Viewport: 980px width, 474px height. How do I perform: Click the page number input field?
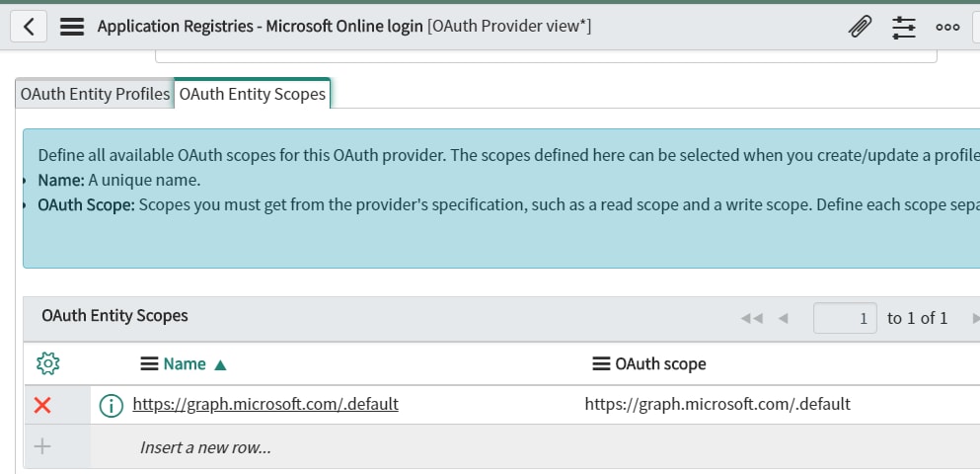[845, 318]
